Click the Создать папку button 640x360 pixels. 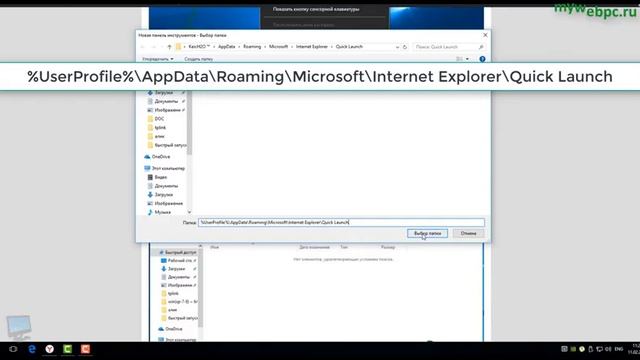[x=198, y=59]
